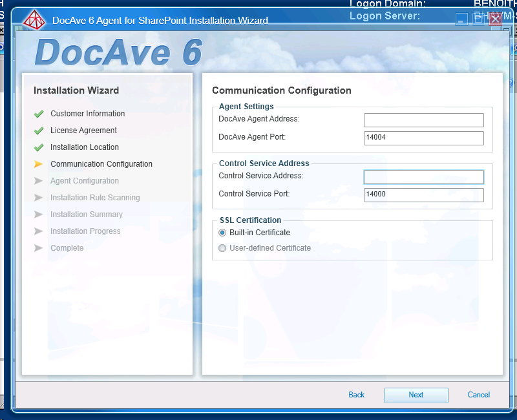The width and height of the screenshot is (517, 420).
Task: Click gray arrow next to Installation Summary
Action: (39, 215)
